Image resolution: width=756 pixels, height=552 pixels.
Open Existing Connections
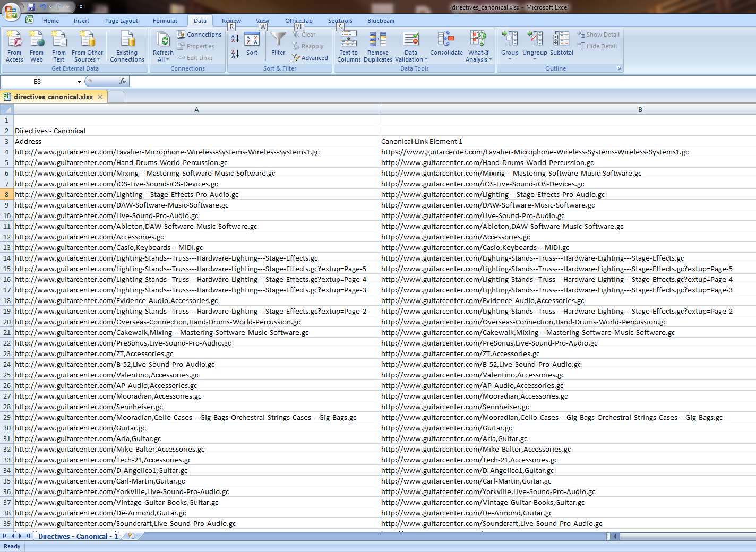coord(127,47)
